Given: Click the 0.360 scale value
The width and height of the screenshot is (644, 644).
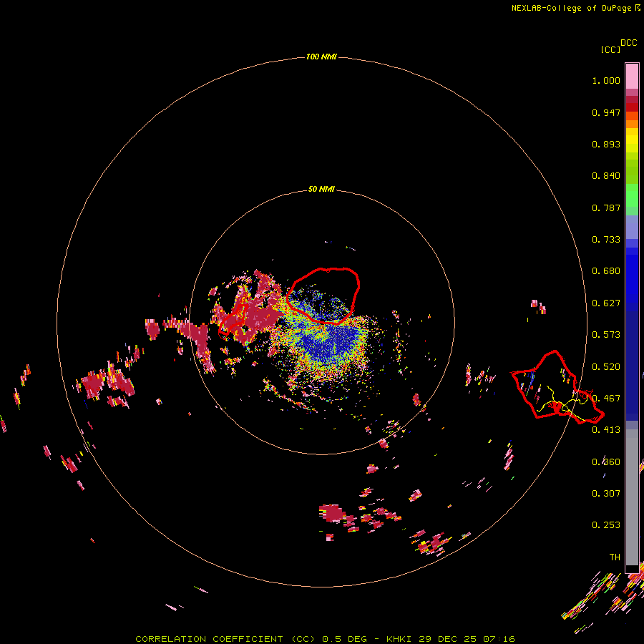Looking at the screenshot, I should pos(606,462).
